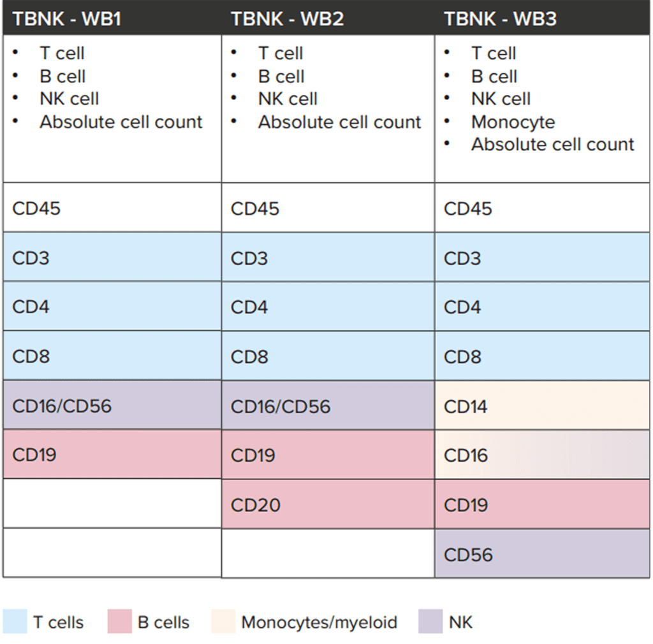653x644 pixels.
Task: Click the CD20 cell in WB2 column
Action: point(328,505)
